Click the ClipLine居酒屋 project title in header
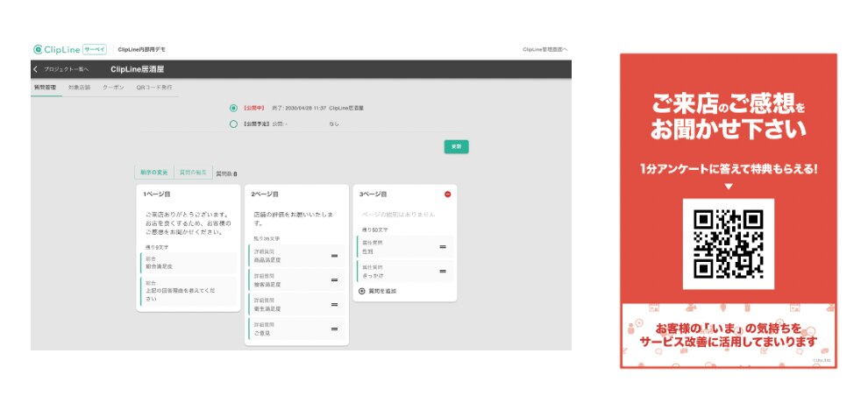Image resolution: width=868 pixels, height=410 pixels. [138, 69]
